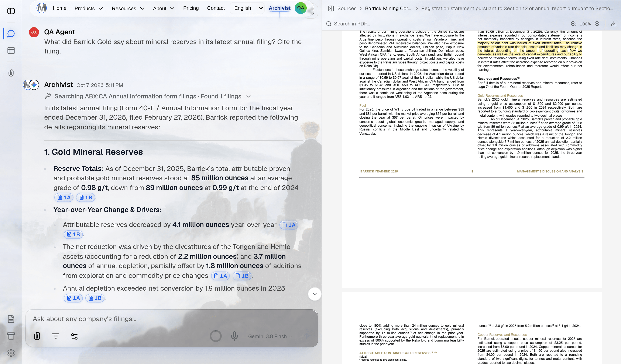
Task: Open the QA user avatar menu
Action: (x=301, y=8)
